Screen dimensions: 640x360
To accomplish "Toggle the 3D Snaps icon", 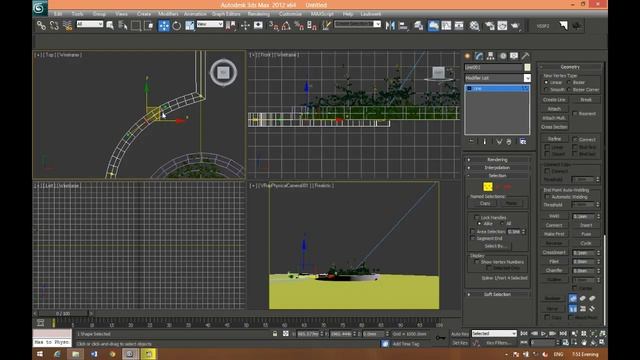I will (x=273, y=26).
